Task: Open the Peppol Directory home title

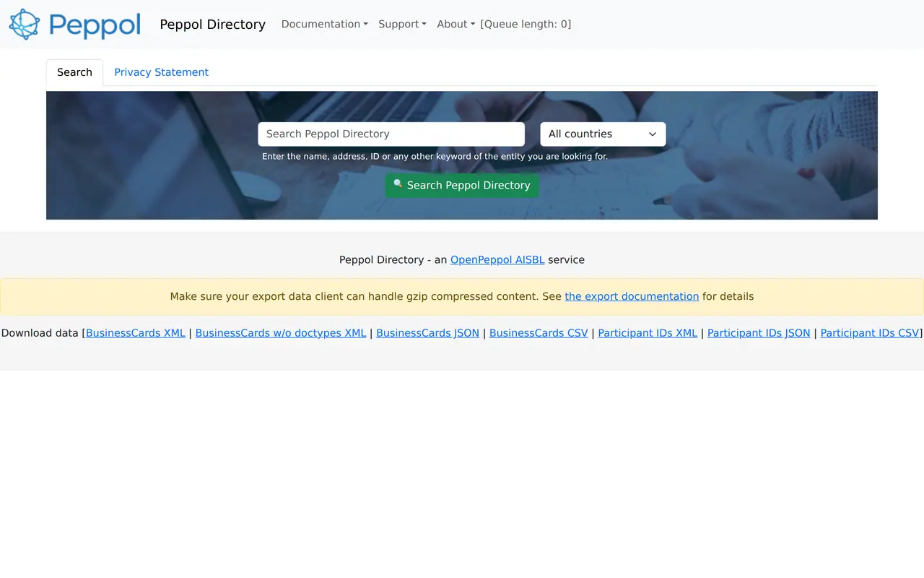Action: tap(212, 25)
